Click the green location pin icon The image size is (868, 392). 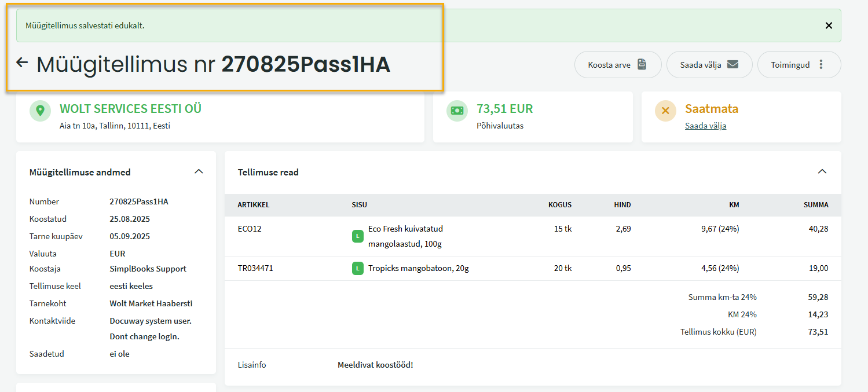(x=41, y=111)
